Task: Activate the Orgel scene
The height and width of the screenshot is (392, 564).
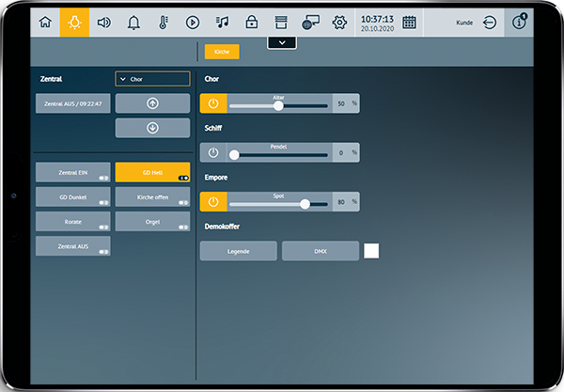Action: (152, 222)
